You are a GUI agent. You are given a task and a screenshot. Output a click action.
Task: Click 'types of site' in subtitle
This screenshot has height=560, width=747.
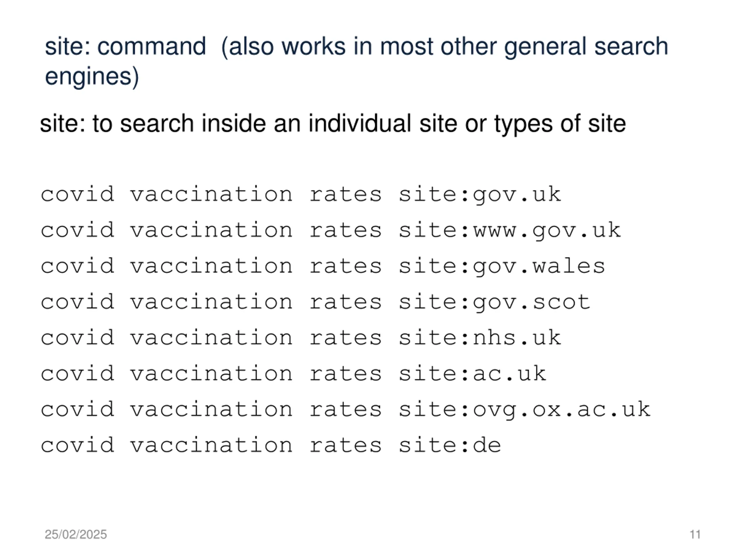click(560, 124)
